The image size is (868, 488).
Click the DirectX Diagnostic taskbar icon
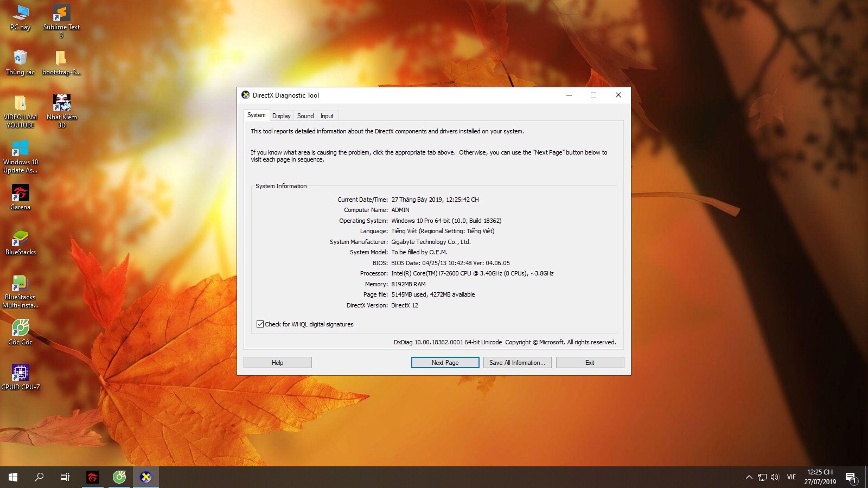point(145,477)
